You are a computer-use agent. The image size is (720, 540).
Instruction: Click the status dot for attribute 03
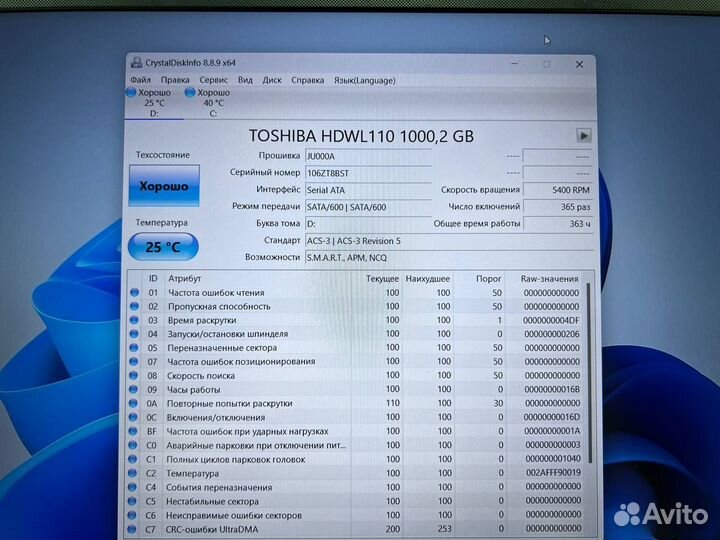[x=134, y=320]
